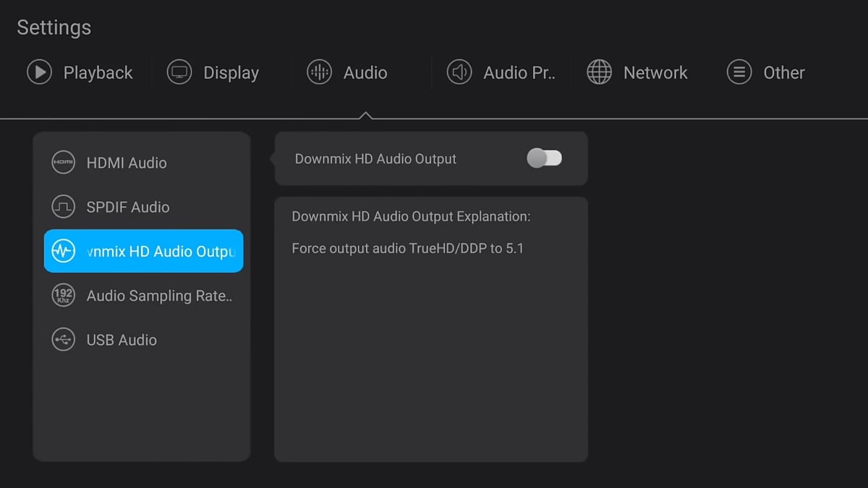Click the USB symbol icon

pos(64,340)
